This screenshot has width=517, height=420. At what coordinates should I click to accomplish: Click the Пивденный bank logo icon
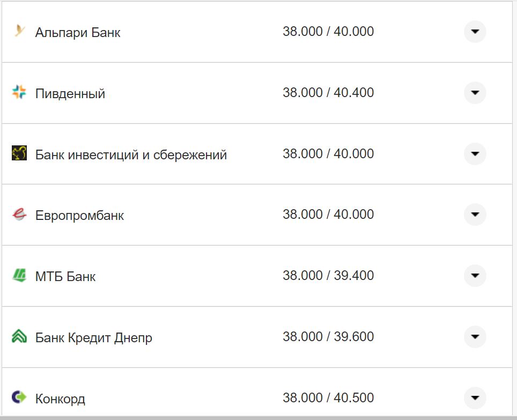click(19, 93)
